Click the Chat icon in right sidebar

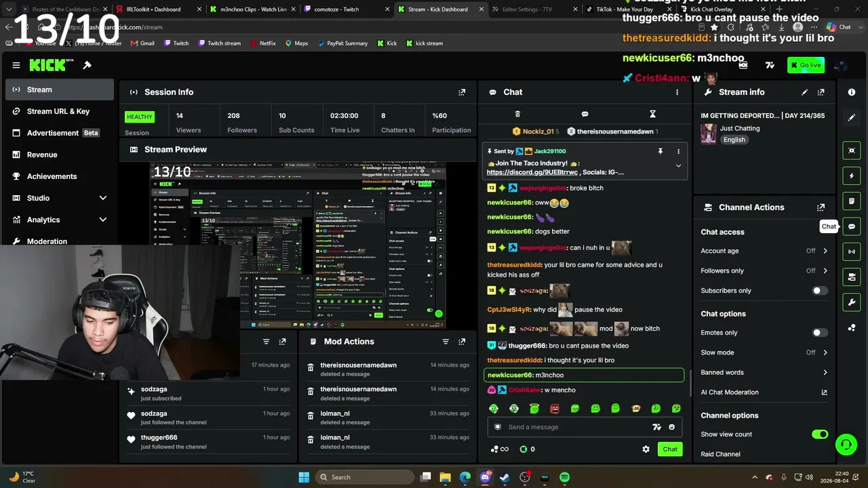[x=852, y=226]
